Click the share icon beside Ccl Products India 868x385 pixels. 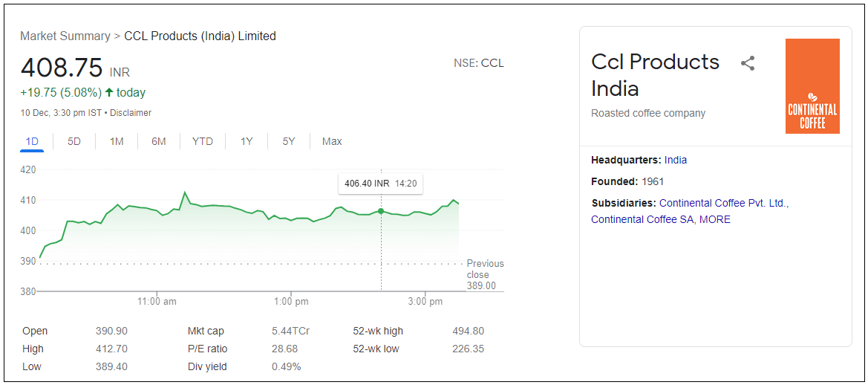click(748, 63)
